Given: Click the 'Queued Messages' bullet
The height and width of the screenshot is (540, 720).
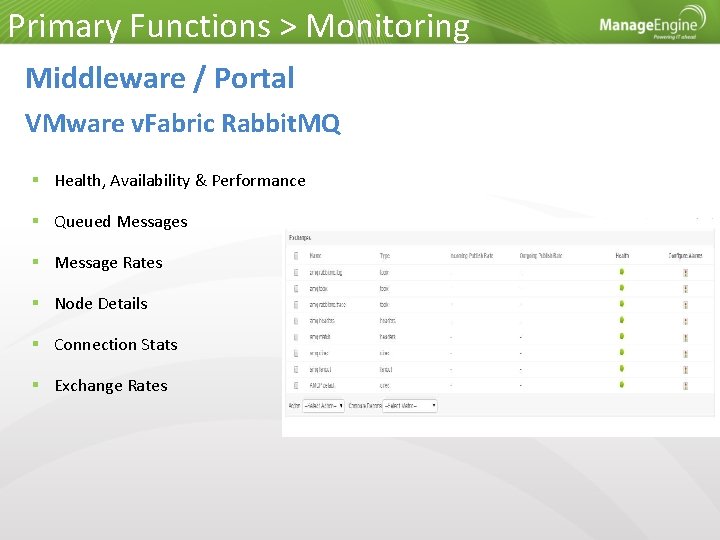Looking at the screenshot, I should pos(121,222).
